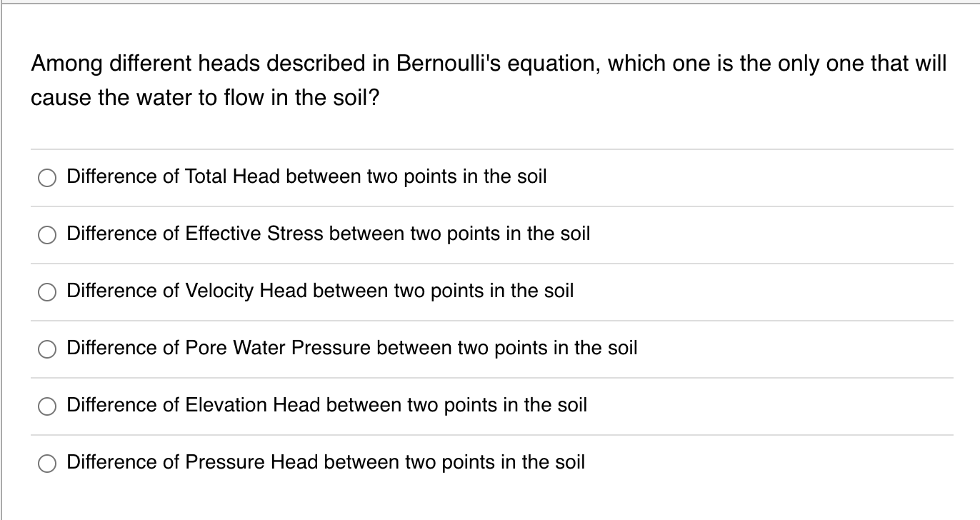The width and height of the screenshot is (980, 520).
Task: Click the Elevation Head answer text
Action: [x=325, y=406]
